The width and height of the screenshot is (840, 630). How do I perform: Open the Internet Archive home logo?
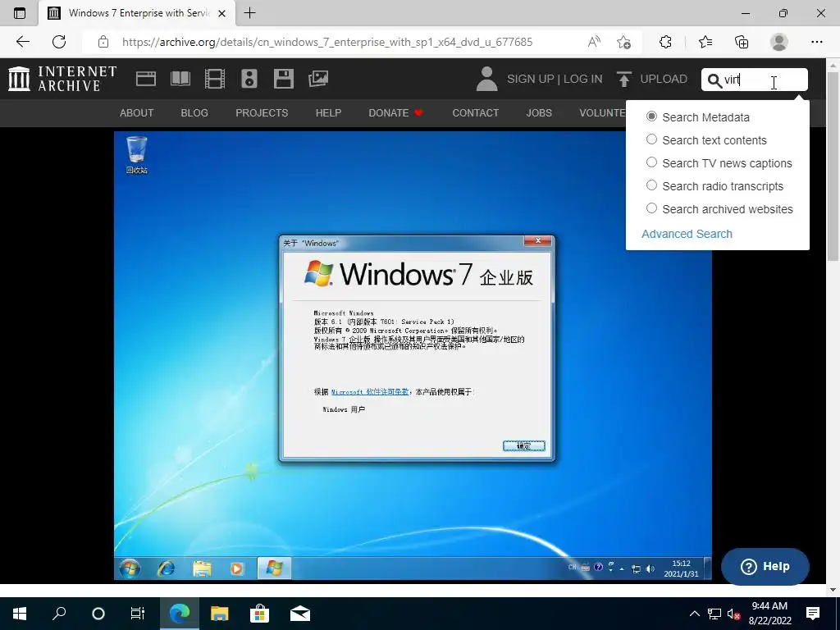[62, 79]
